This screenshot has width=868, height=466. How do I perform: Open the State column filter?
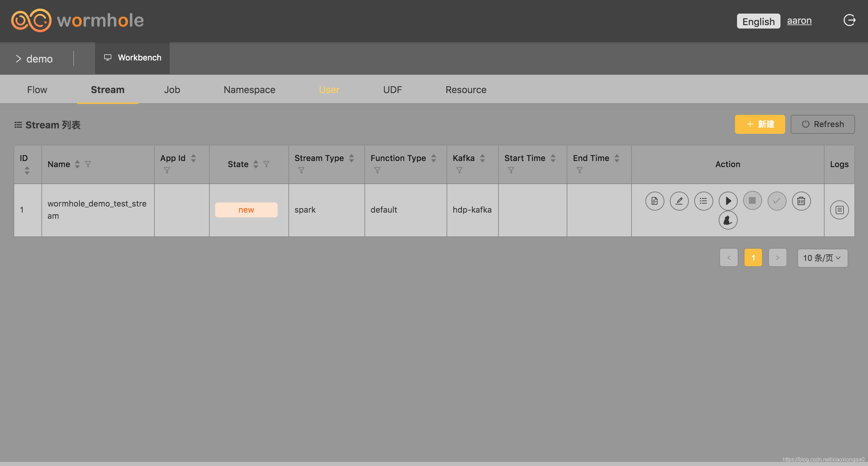tap(266, 164)
